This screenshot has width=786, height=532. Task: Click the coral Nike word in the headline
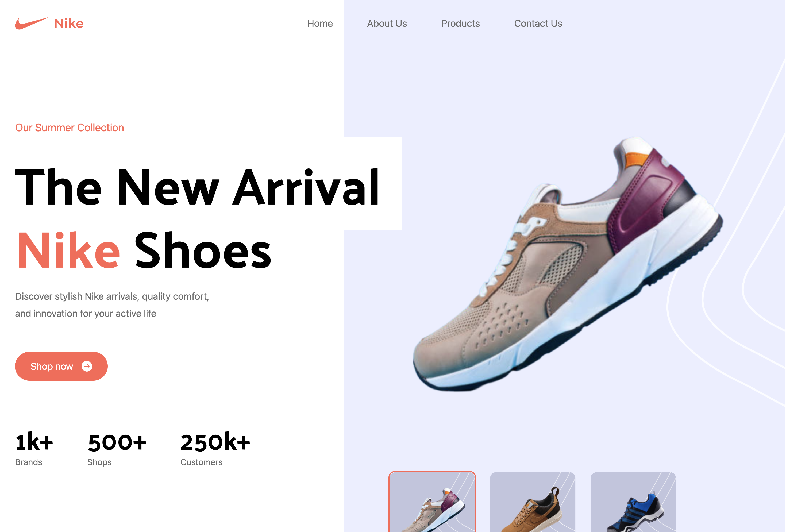pos(68,250)
